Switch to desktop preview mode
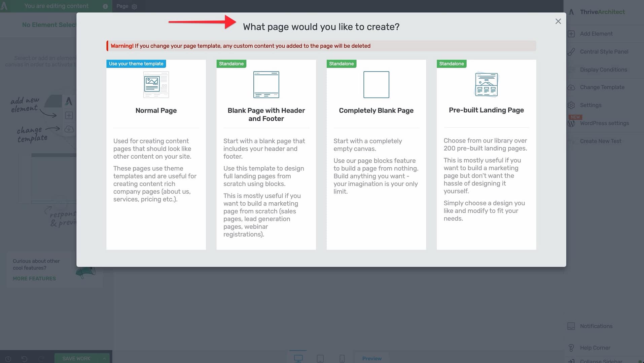Screen dimensions: 644x363 click(x=298, y=358)
